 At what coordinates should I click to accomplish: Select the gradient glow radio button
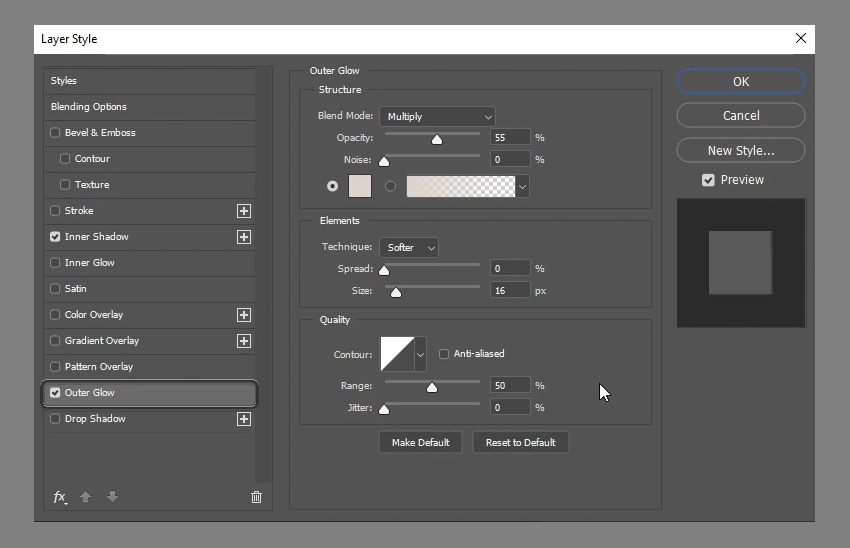point(390,186)
